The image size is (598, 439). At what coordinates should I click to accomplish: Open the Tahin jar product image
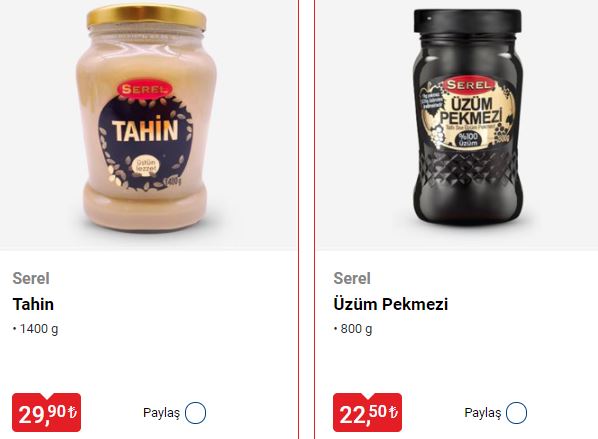[147, 118]
